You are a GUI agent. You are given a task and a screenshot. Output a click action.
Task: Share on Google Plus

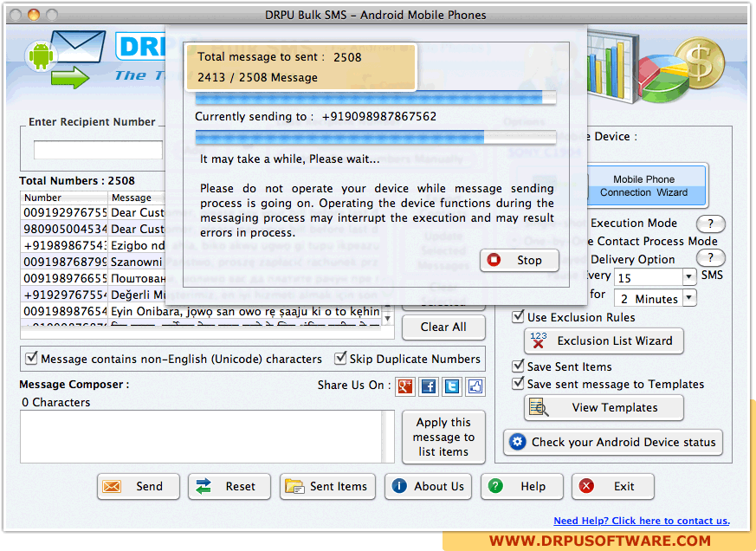click(405, 386)
